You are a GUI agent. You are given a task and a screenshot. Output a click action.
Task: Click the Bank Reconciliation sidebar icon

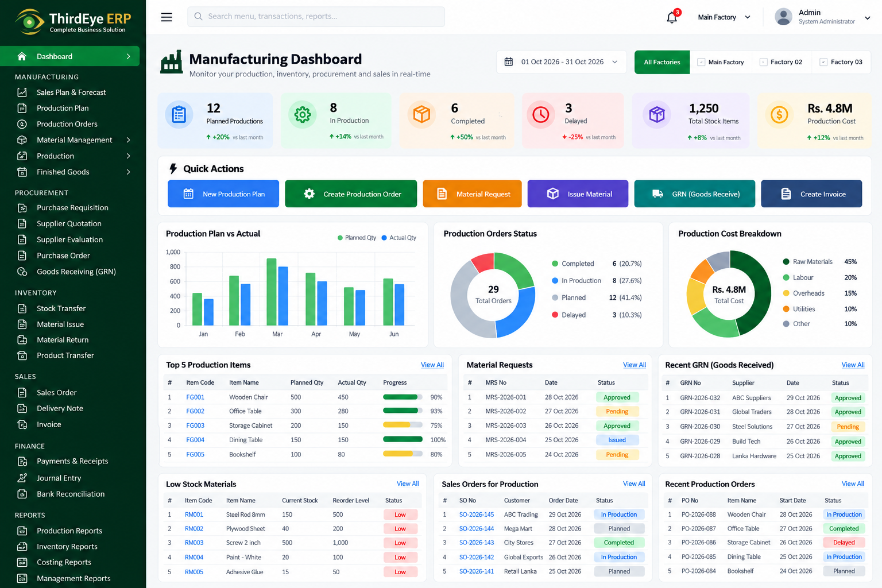[x=22, y=494]
